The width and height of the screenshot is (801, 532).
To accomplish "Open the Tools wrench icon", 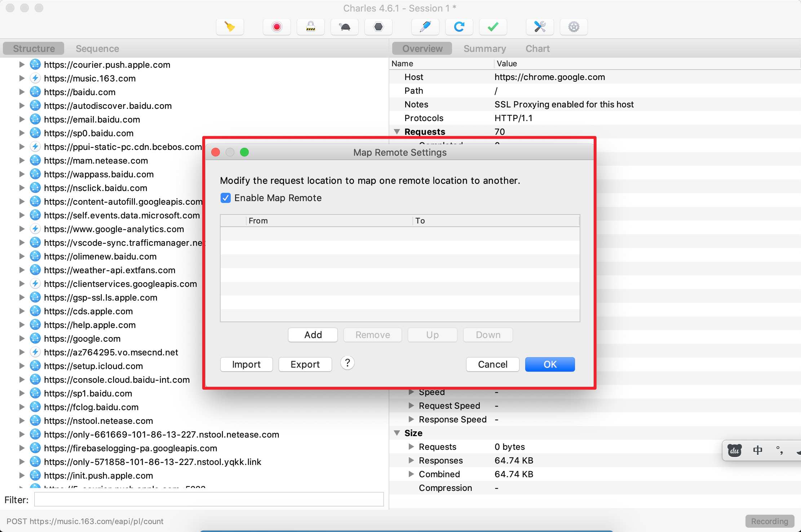I will point(540,27).
